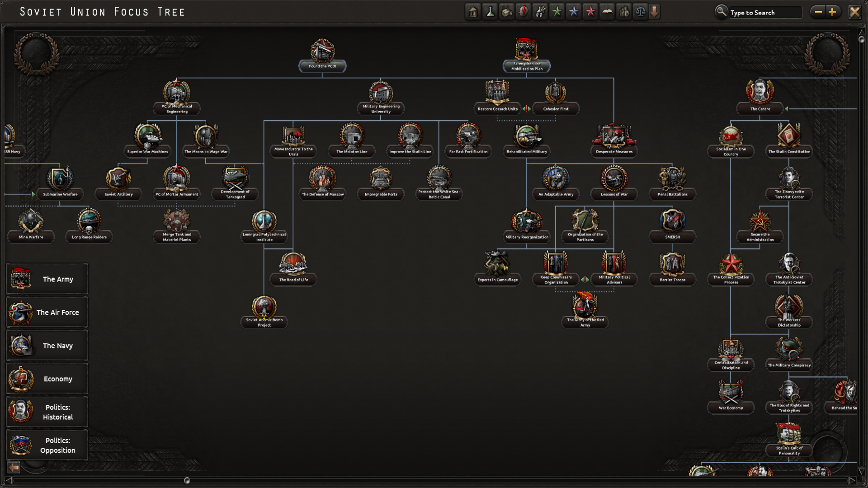This screenshot has width=868, height=488.
Task: Toggle the research flask filter
Action: pyautogui.click(x=490, y=12)
